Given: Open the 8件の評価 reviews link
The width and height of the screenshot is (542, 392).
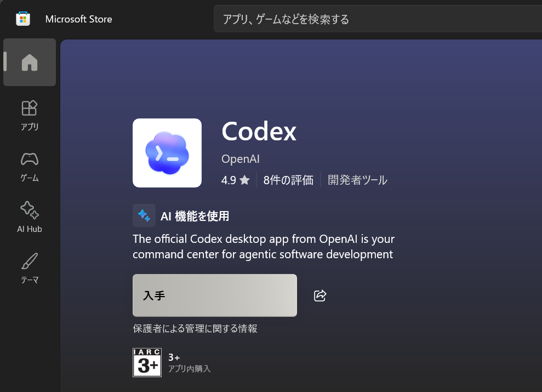Looking at the screenshot, I should (x=288, y=180).
